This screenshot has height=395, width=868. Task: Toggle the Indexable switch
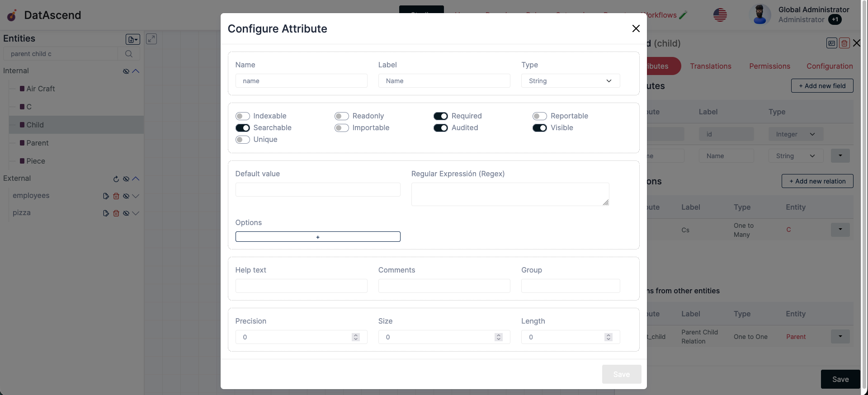click(x=242, y=116)
